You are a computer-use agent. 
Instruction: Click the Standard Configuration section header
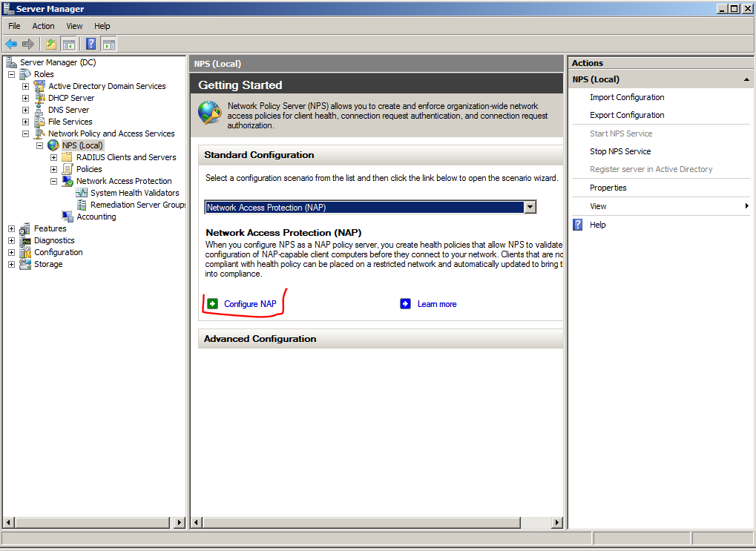(x=381, y=155)
